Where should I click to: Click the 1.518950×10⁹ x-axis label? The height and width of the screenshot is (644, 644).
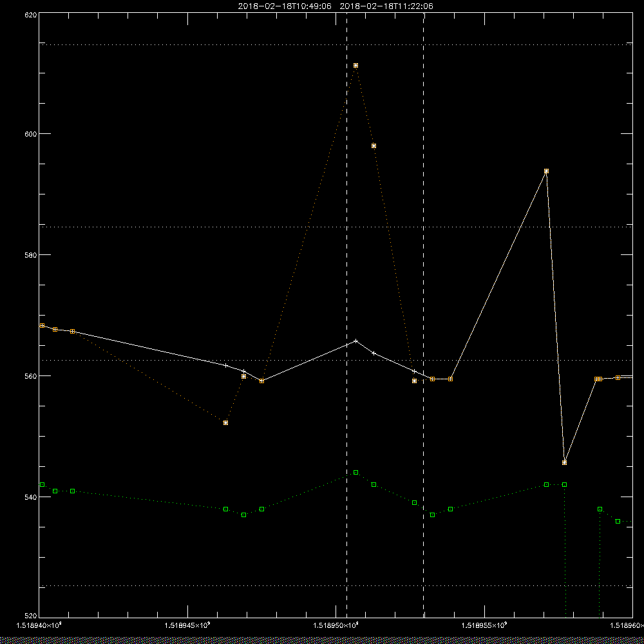tap(336, 625)
